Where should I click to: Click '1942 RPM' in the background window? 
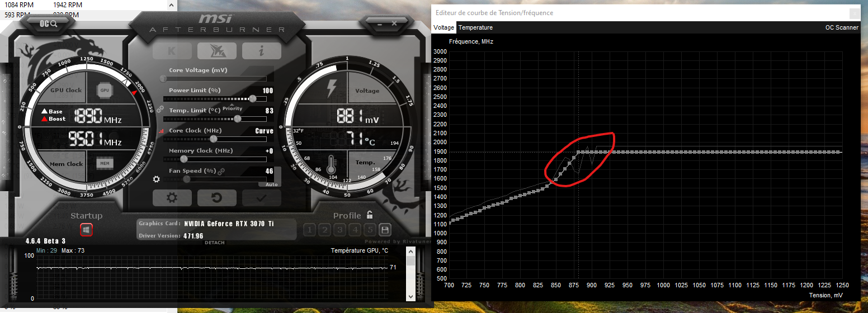[x=68, y=4]
